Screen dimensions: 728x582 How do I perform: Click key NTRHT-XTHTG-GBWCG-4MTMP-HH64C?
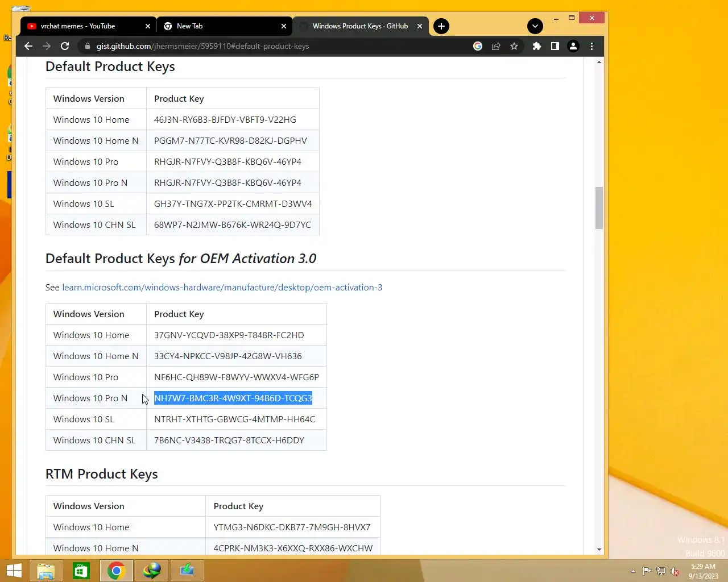pos(234,419)
